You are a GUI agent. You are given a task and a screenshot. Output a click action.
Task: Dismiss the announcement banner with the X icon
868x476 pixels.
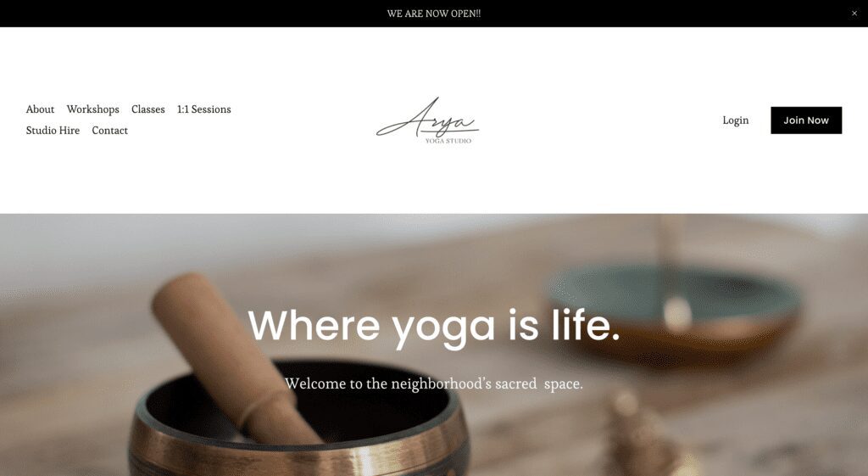(x=854, y=14)
